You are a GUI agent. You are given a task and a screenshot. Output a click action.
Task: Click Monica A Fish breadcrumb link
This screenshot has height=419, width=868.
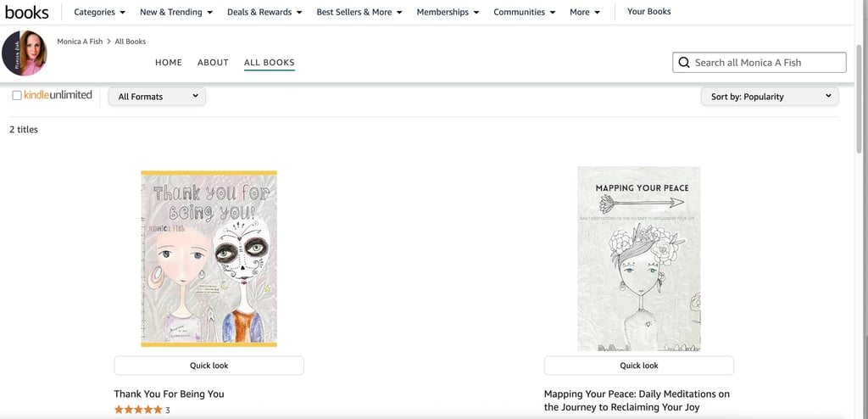pyautogui.click(x=80, y=42)
